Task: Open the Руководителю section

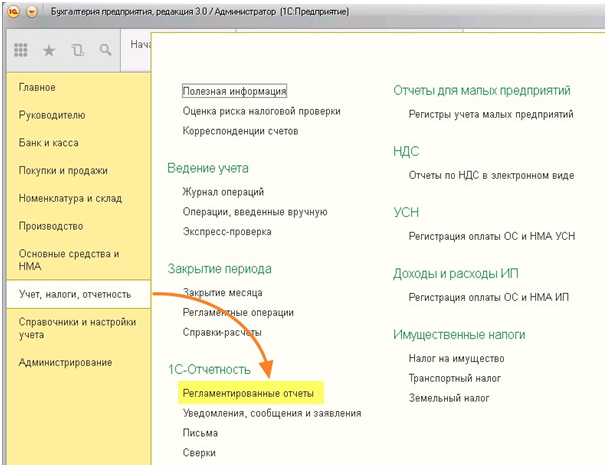Action: (52, 115)
